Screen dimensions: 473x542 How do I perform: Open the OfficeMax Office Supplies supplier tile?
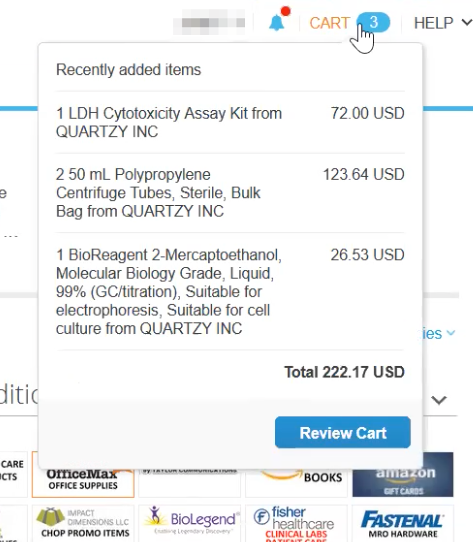click(x=83, y=479)
